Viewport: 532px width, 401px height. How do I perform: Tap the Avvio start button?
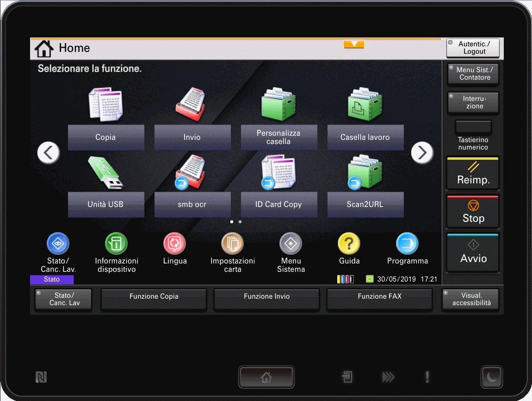point(473,253)
